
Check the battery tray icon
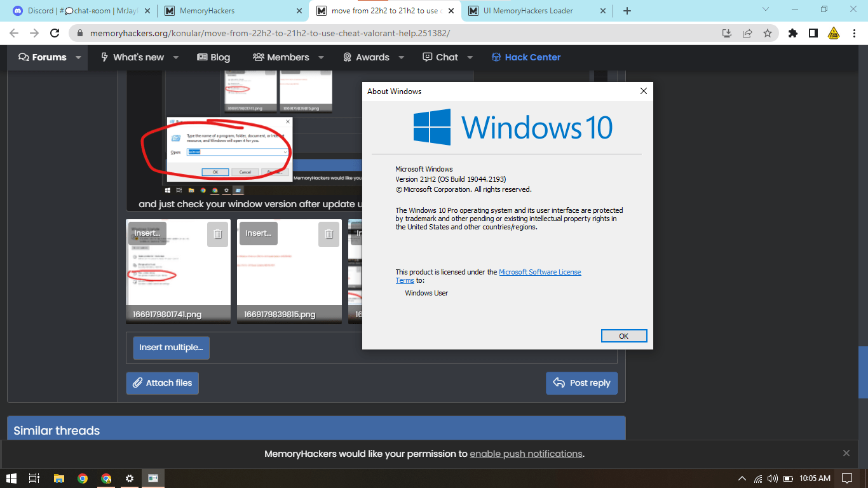point(788,478)
